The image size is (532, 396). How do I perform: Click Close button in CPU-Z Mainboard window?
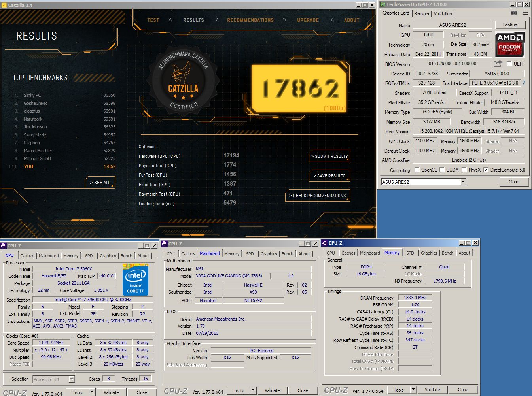[303, 390]
